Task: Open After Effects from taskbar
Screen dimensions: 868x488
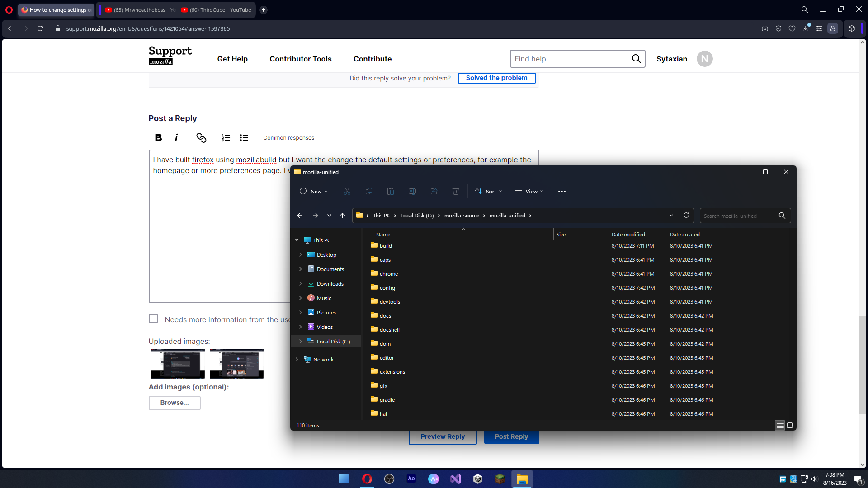Action: tap(411, 479)
